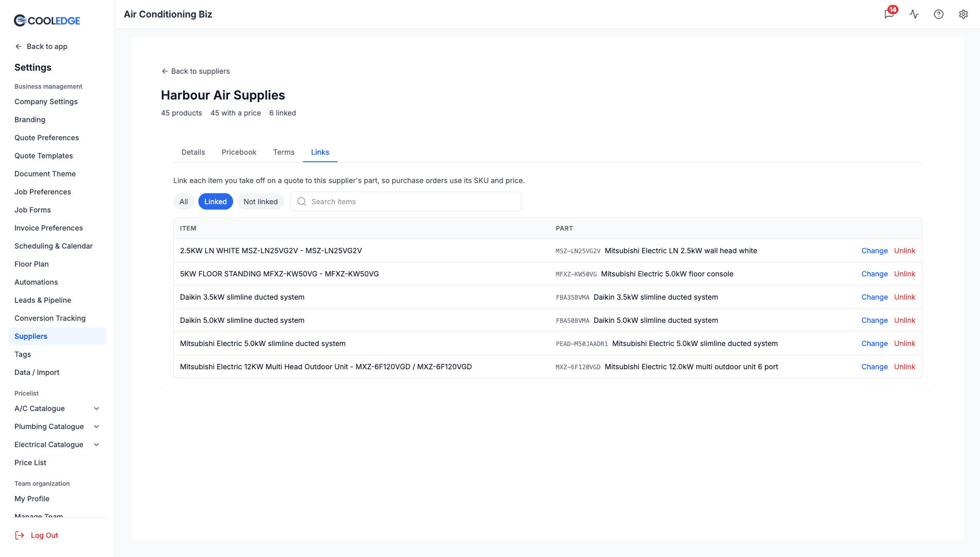Go back to app
This screenshot has width=980, height=557.
coord(41,46)
